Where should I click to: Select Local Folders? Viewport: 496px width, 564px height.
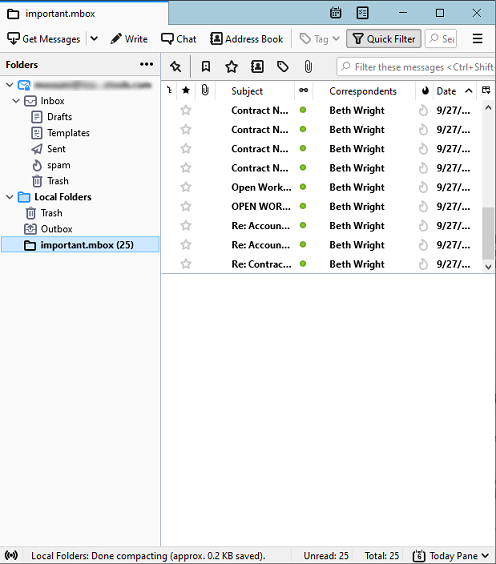(63, 197)
